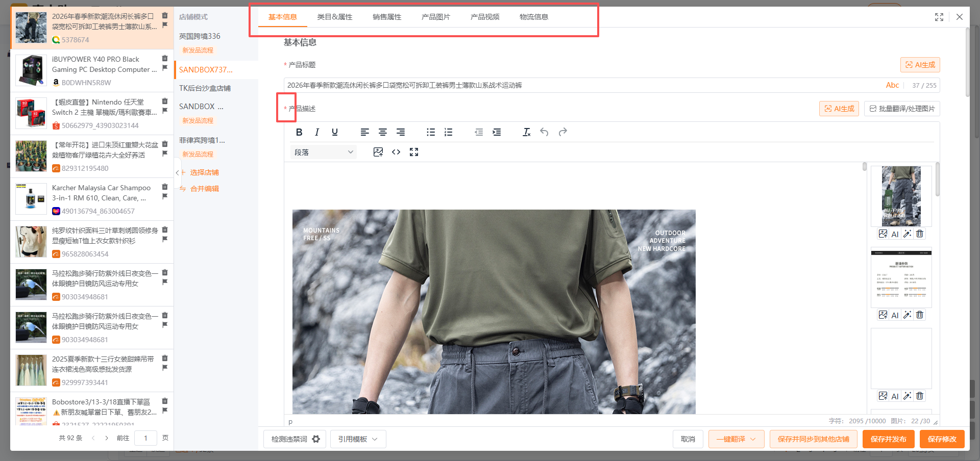Select the Karcher Car Shampoo product row
Viewport: 980px width, 461px height.
(x=92, y=199)
